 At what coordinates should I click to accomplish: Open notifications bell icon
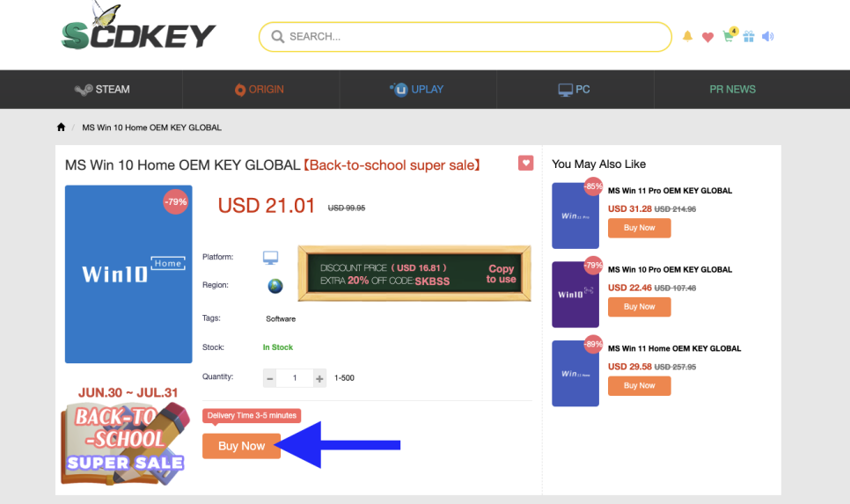tap(687, 36)
